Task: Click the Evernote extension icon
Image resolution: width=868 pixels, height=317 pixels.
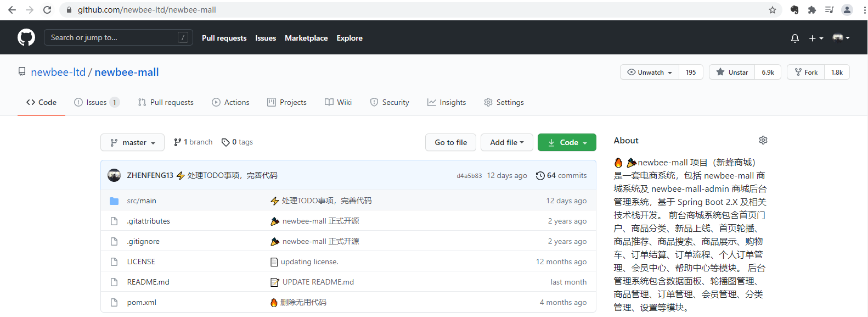Action: point(794,10)
